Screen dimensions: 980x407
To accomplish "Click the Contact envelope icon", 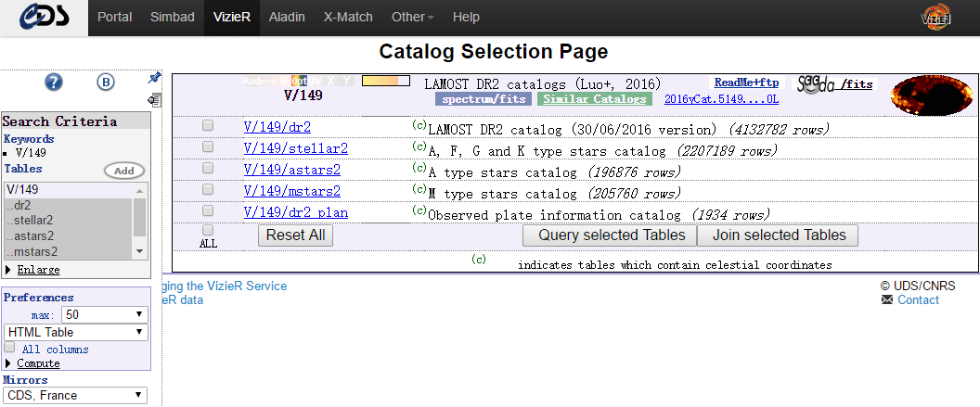I will (886, 300).
